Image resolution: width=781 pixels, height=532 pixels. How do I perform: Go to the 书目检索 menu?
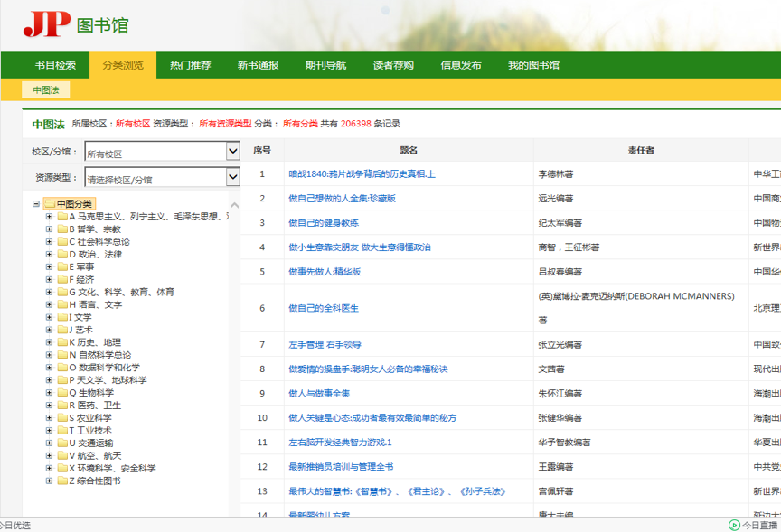55,65
